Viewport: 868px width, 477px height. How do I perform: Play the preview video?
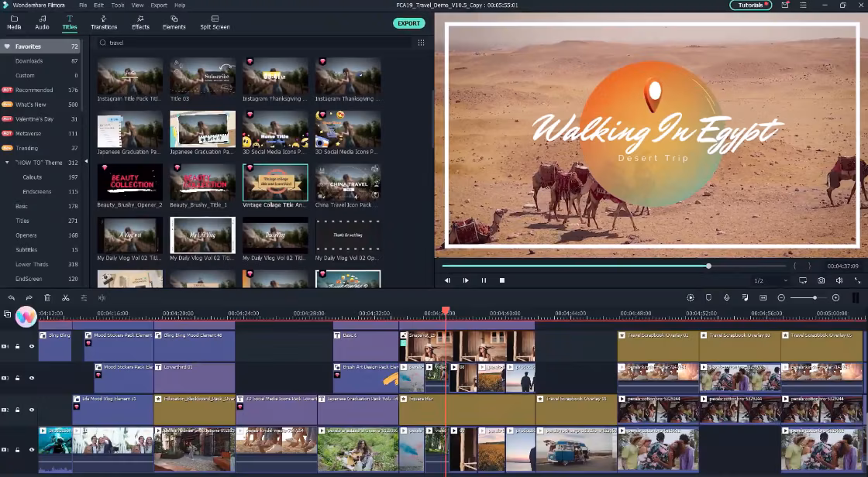click(466, 280)
